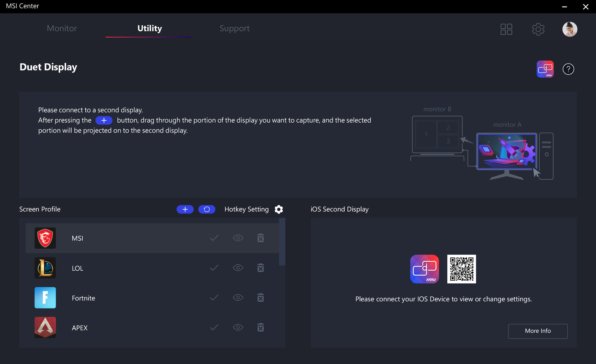Image resolution: width=596 pixels, height=364 pixels.
Task: Open the Duet Display help icon
Action: pos(568,69)
